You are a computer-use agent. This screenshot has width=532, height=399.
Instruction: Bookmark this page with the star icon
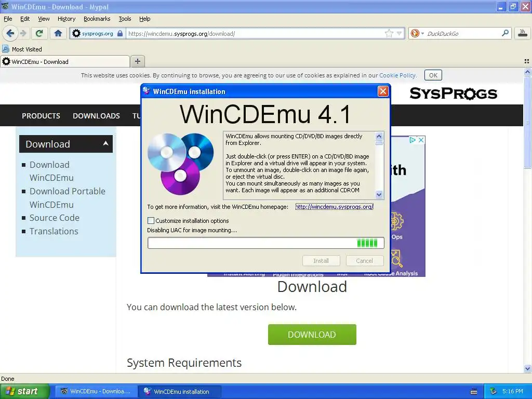click(x=389, y=33)
